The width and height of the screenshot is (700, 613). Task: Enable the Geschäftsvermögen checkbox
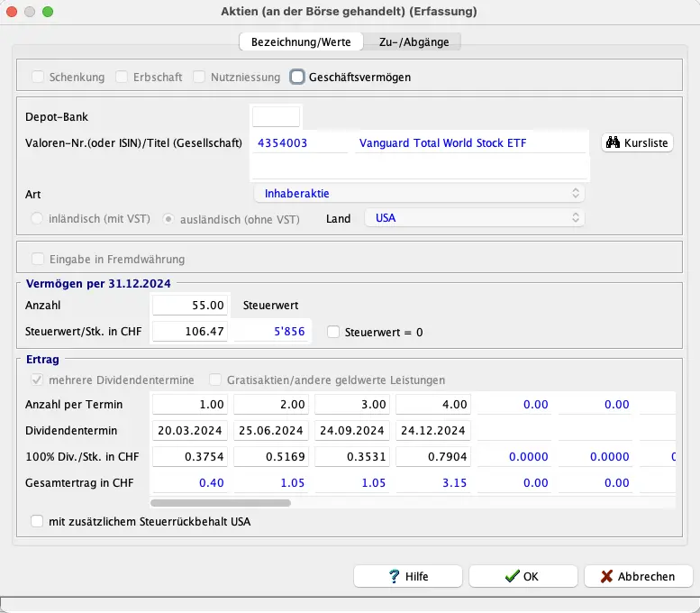coord(297,78)
